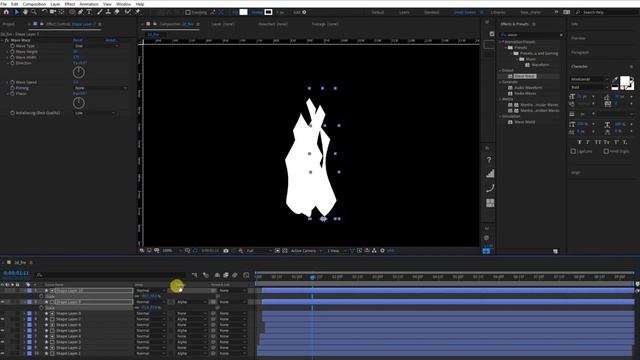Click the frame blending icon in timeline
Image resolution: width=640 pixels, height=360 pixels.
[x=226, y=275]
